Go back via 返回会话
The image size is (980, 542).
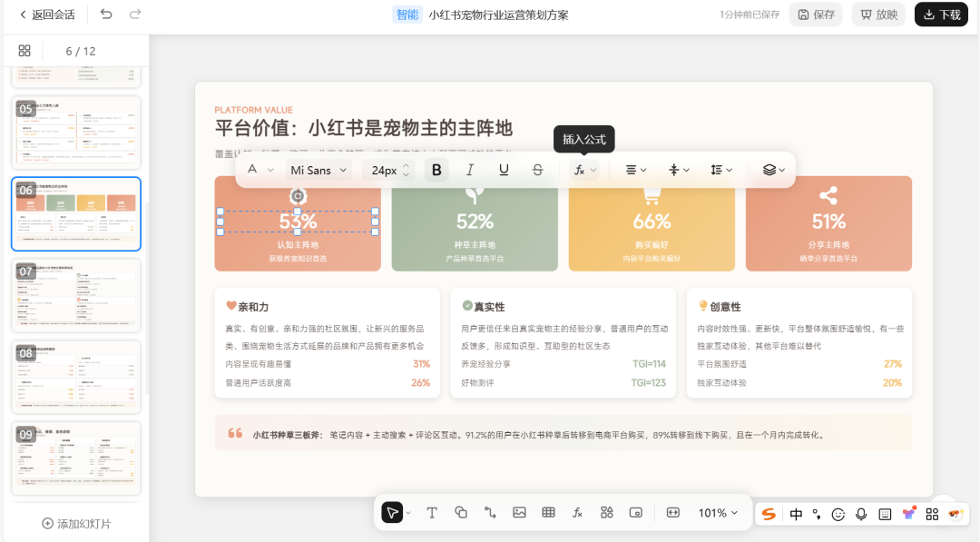[x=47, y=15]
